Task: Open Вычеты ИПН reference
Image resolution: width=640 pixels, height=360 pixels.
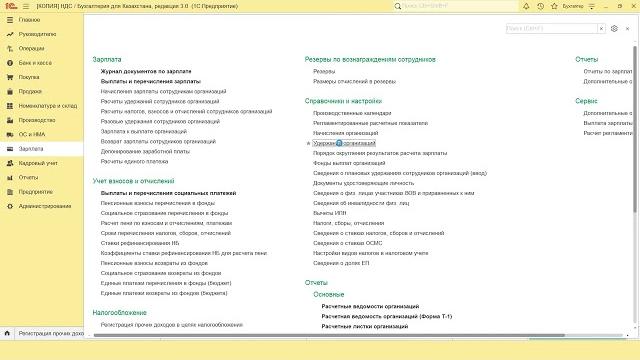Action: pos(329,213)
